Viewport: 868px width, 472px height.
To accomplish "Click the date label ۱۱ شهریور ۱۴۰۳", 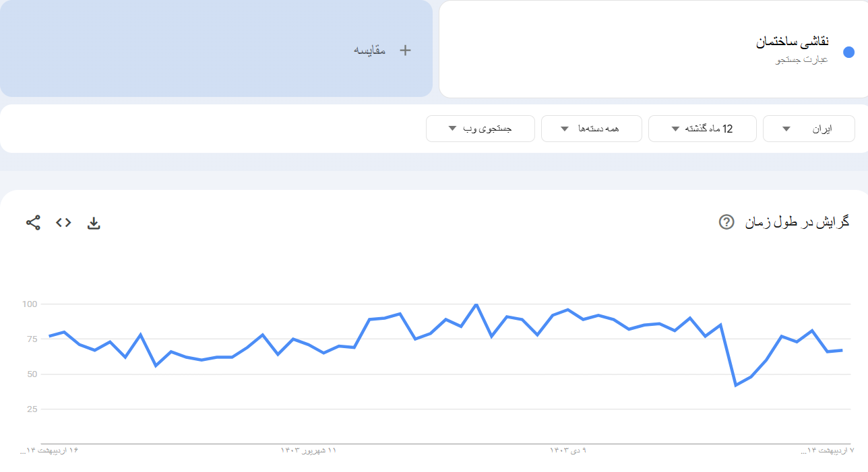I will tap(309, 450).
